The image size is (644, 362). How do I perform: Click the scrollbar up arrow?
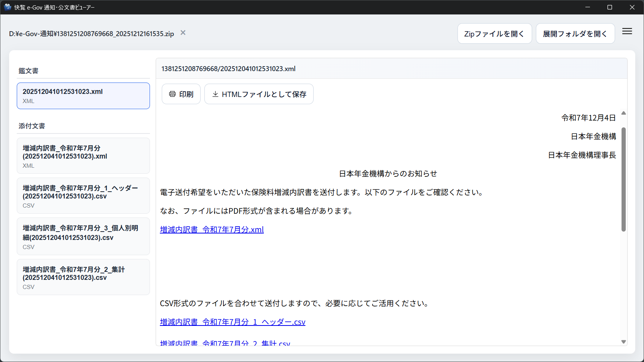point(623,113)
